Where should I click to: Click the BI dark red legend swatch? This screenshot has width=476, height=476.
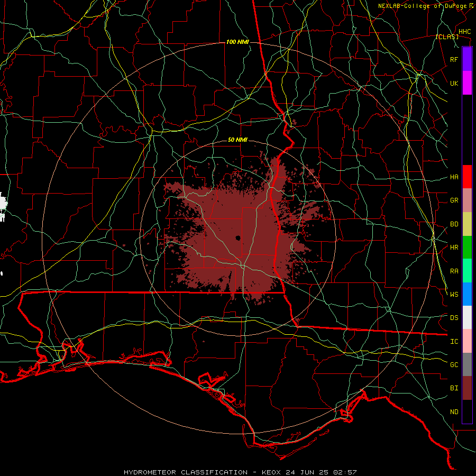point(467,388)
